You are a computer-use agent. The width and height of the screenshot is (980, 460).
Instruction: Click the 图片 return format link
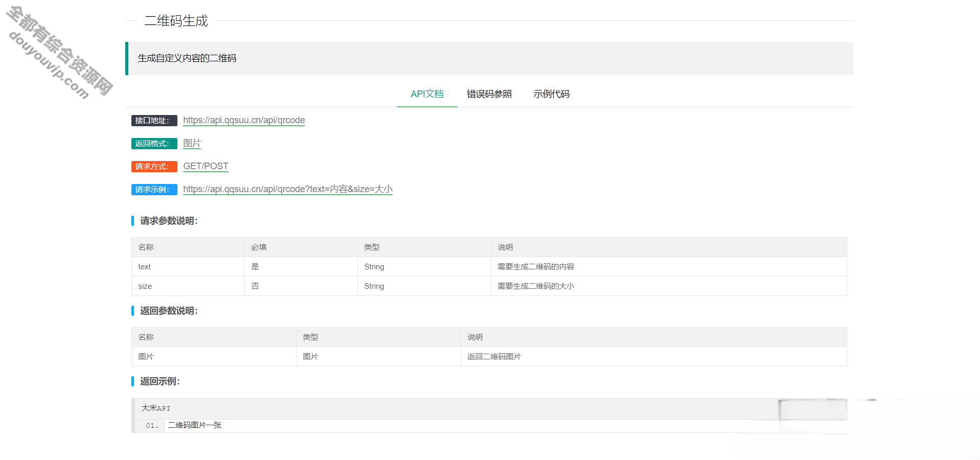click(192, 143)
